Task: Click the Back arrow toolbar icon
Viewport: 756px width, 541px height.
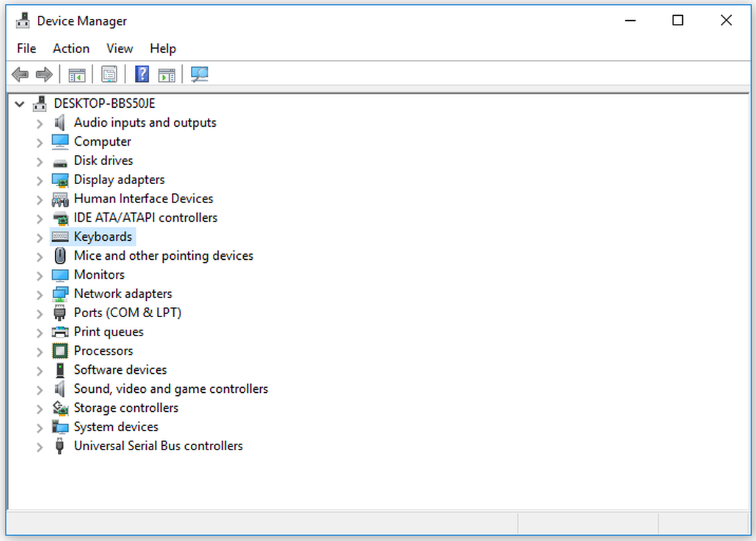Action: coord(20,75)
